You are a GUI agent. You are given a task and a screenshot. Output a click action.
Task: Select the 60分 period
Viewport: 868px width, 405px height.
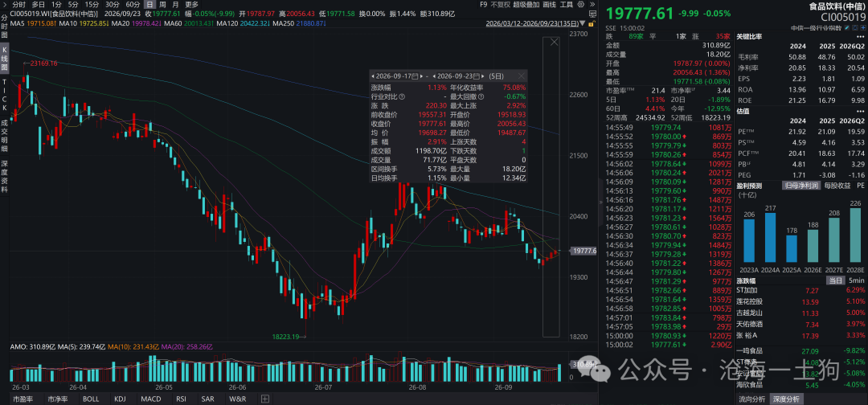tap(133, 5)
